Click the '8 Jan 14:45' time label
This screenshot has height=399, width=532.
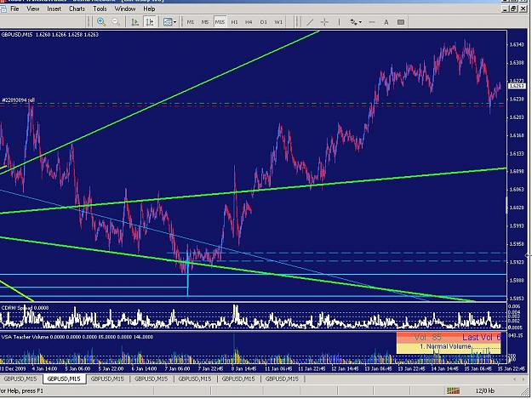243,368
